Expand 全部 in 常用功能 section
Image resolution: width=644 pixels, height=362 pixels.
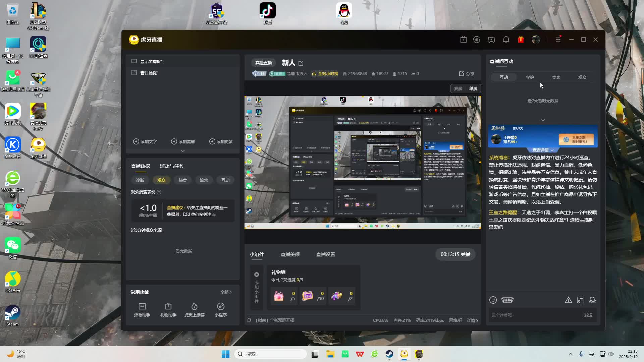226,292
